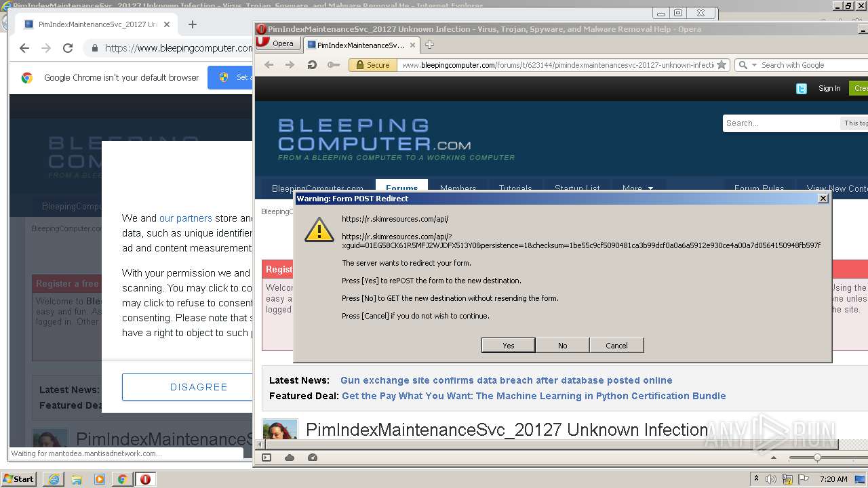Click the Chrome tab PimIndexMaintenanceSvc_20127
The image size is (868, 488).
click(97, 24)
